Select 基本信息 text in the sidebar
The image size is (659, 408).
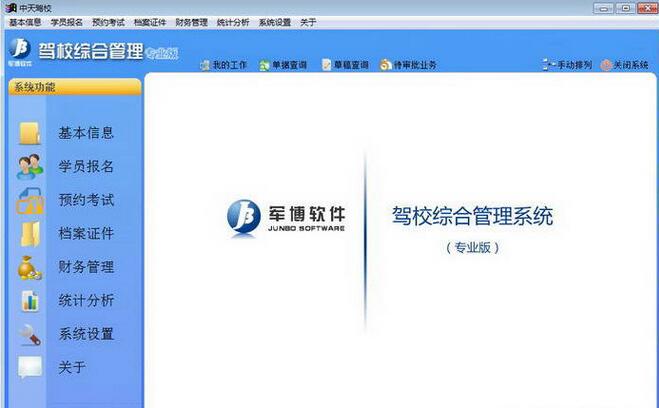click(x=86, y=133)
